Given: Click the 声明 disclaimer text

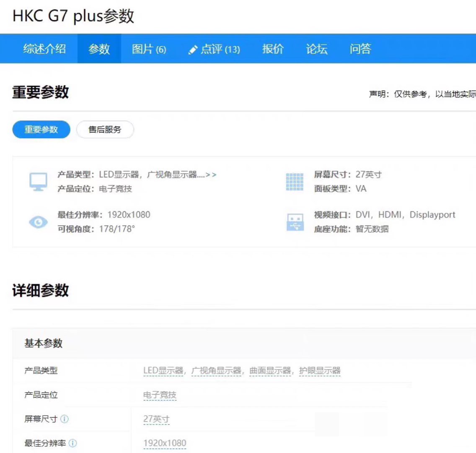Looking at the screenshot, I should pyautogui.click(x=422, y=94).
